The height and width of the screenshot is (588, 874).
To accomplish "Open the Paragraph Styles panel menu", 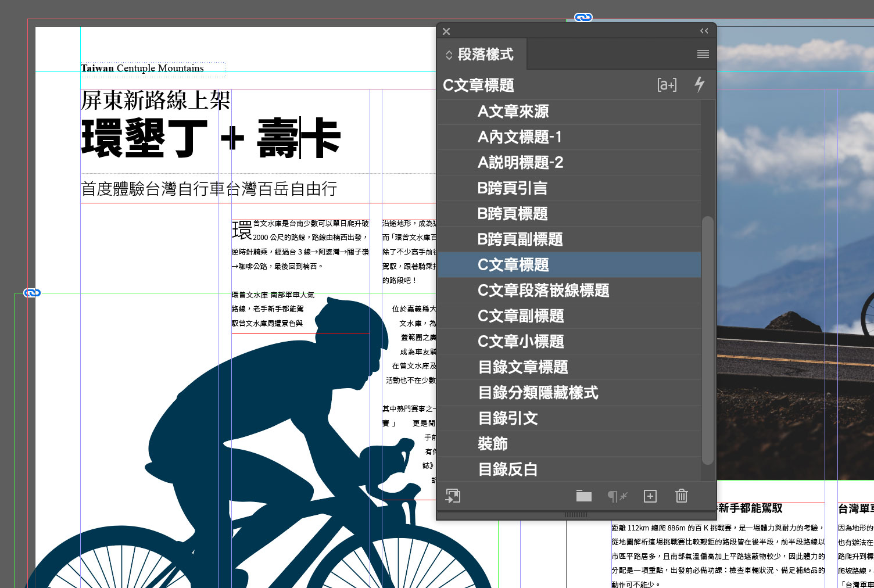I will [703, 54].
